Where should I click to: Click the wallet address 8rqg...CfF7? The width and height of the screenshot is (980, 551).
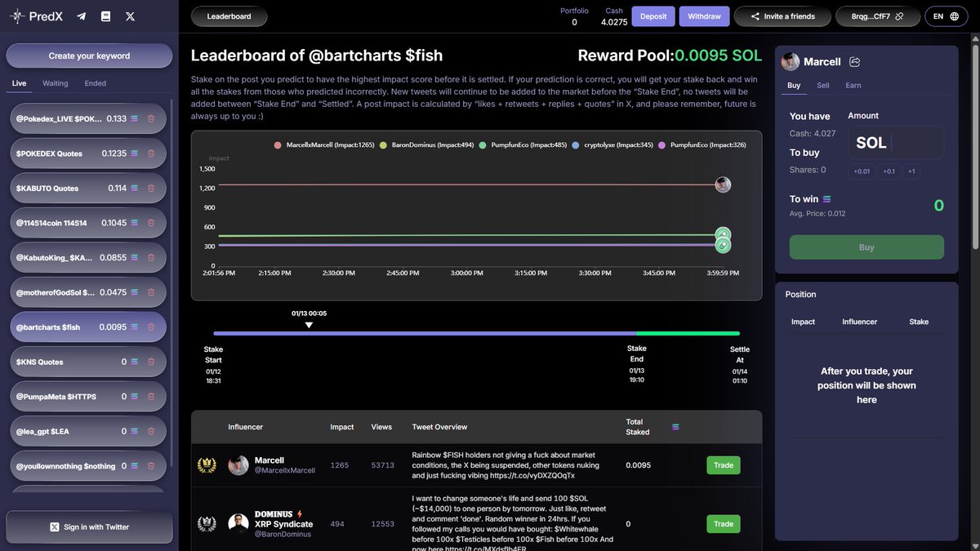(871, 16)
